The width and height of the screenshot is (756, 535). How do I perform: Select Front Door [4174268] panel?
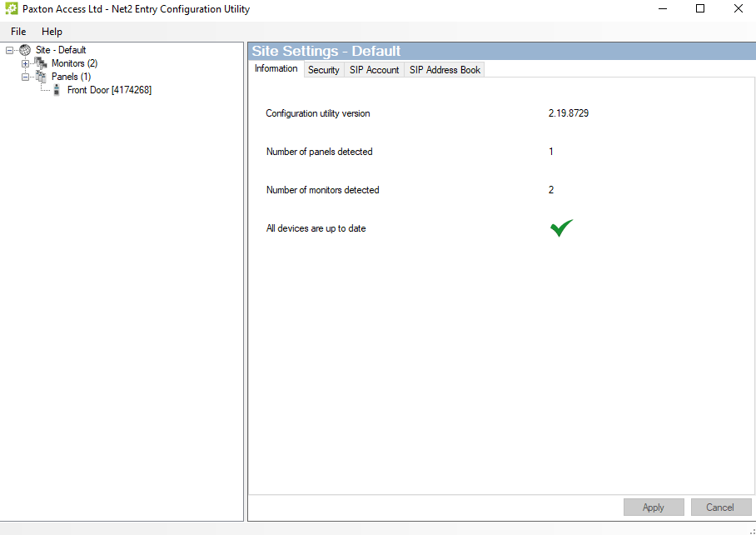click(109, 90)
